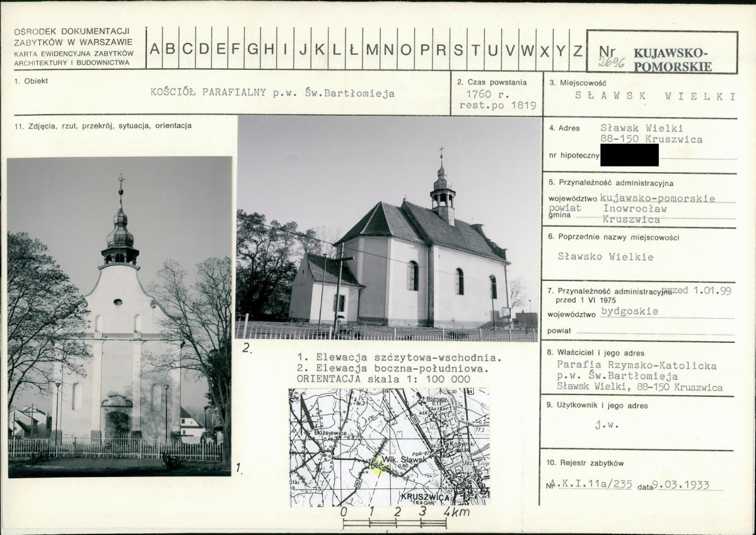Click the caption '1. Elewacja szczytowa-wschodnia.'
Screen dimensions: 756x535
pyautogui.click(x=400, y=358)
